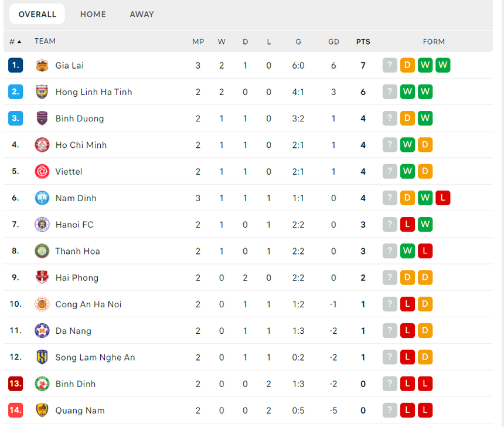This screenshot has height=427, width=504.
Task: Click the Viettel club emblem
Action: click(x=42, y=171)
